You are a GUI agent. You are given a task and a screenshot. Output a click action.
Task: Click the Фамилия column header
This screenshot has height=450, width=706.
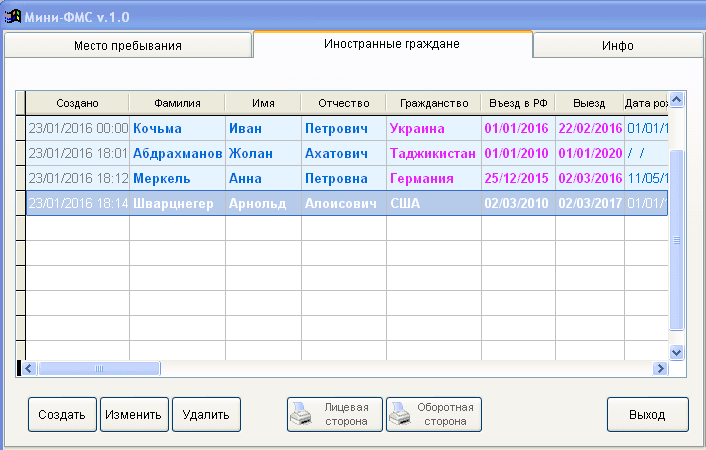[x=177, y=103]
